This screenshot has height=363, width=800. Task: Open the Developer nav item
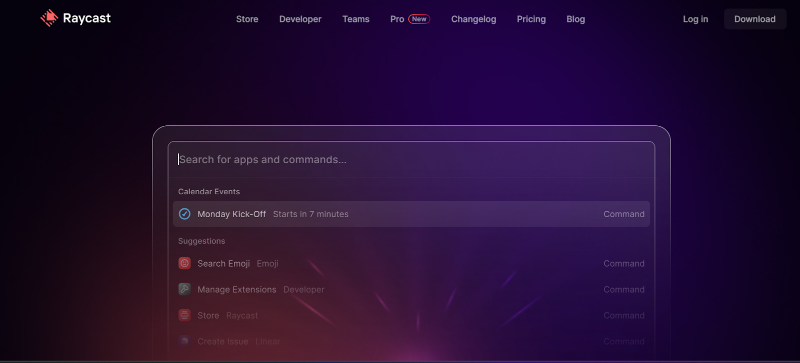point(300,19)
